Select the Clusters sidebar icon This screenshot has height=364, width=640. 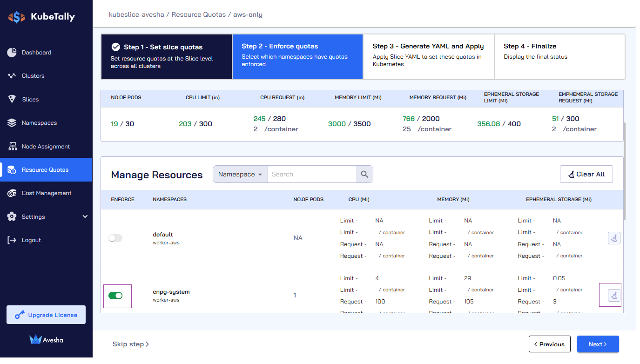(x=12, y=76)
